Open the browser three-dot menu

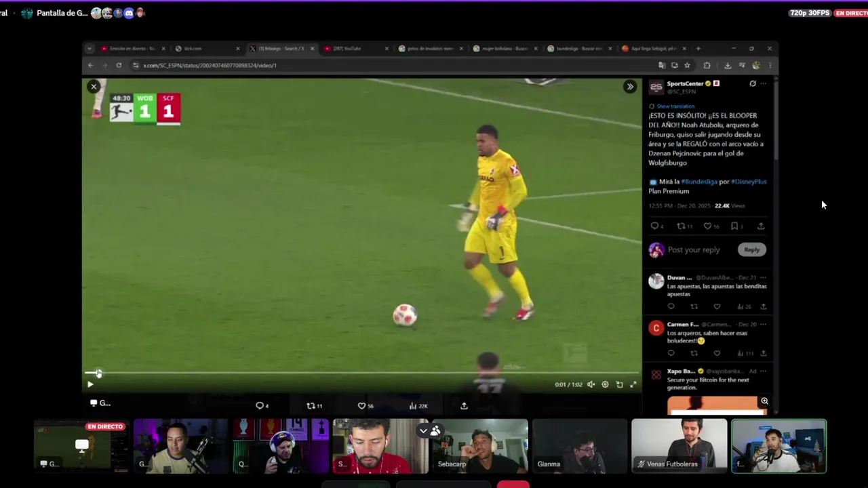770,65
